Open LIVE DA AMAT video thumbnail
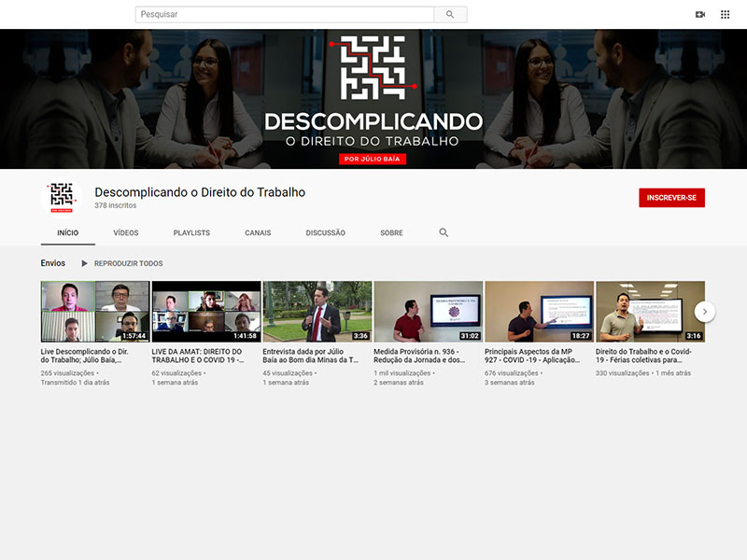 coord(206,312)
